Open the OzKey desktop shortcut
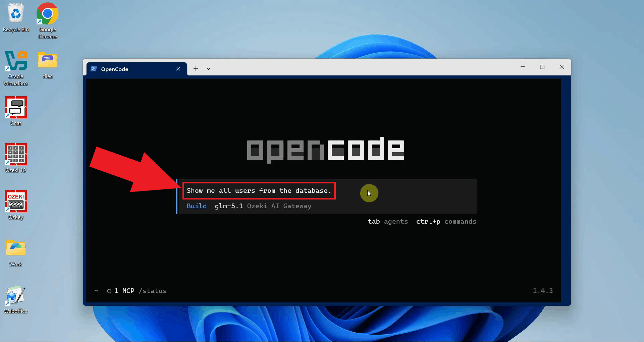Image resolution: width=644 pixels, height=342 pixels. pos(16,205)
